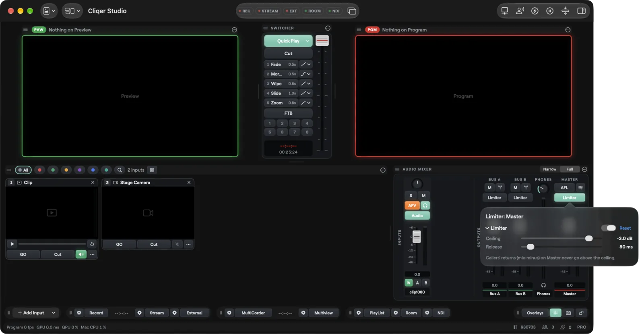Screen dimensions: 644x334
Task: Click the pause circle icon in title bar
Action: [550, 11]
